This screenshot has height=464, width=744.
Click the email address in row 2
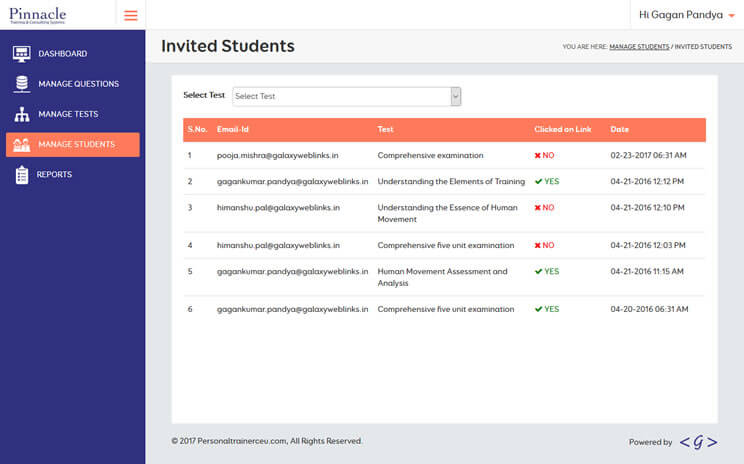292,181
